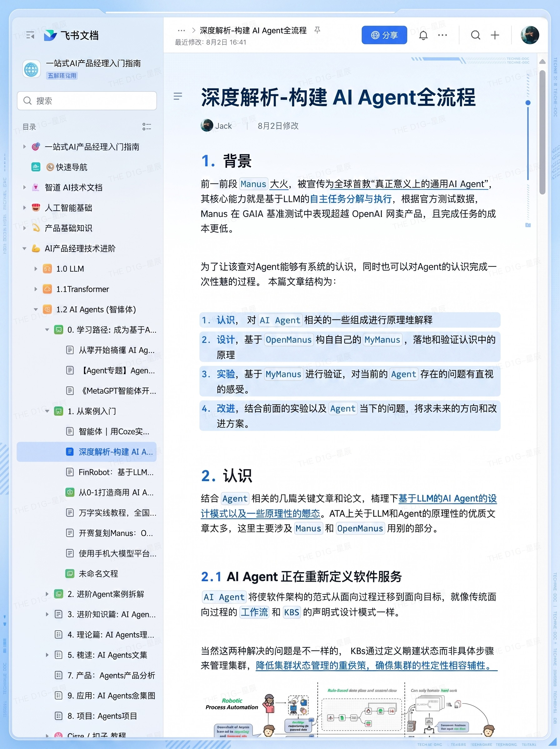Open the more options ellipsis near the bell

coord(442,35)
